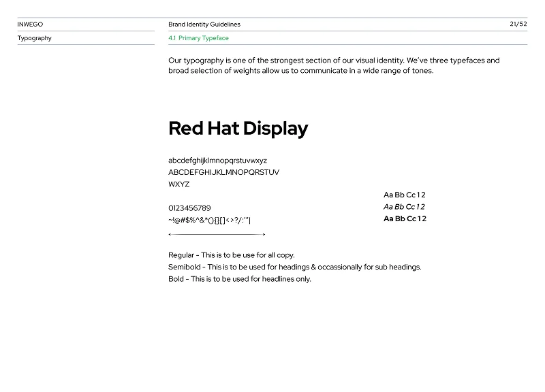Click the page number 21/52
The height and width of the screenshot is (392, 545).
pyautogui.click(x=518, y=24)
